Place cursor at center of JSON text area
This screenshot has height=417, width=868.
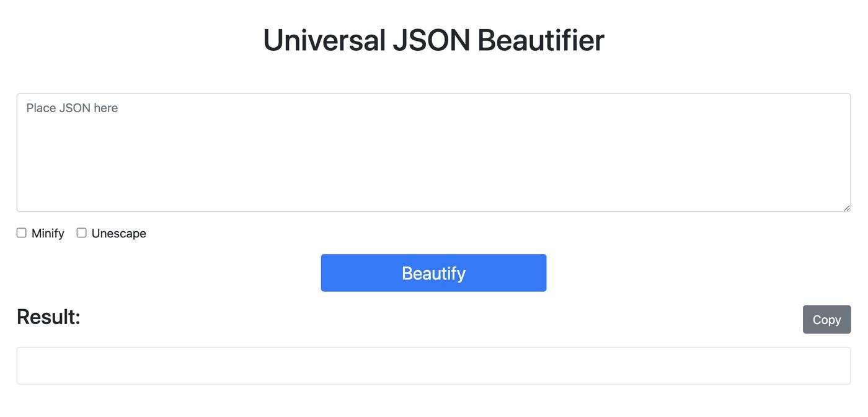point(433,152)
